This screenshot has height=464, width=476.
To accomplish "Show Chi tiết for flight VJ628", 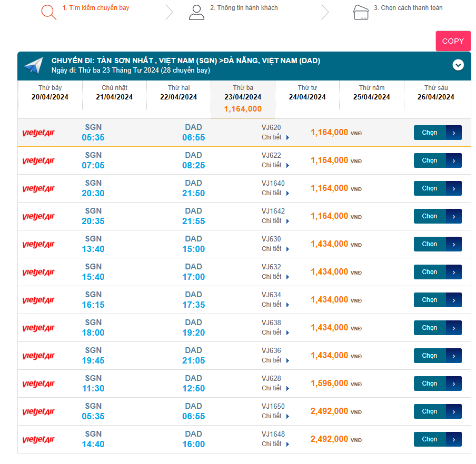I will click(x=275, y=388).
